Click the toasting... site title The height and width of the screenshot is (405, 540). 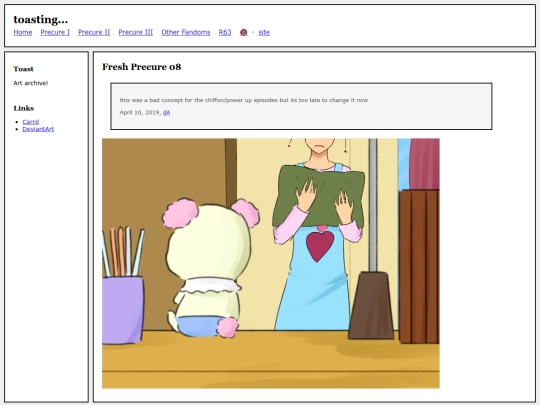click(41, 19)
